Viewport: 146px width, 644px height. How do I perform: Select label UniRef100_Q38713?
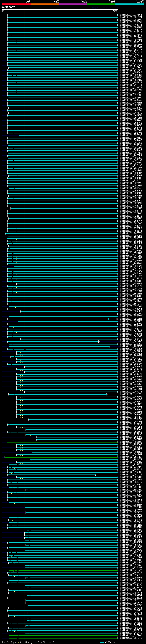click(131, 620)
